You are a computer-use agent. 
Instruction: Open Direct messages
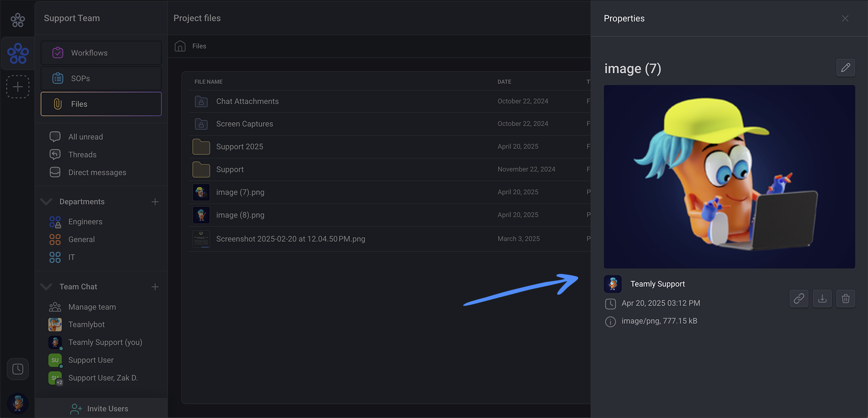tap(97, 172)
